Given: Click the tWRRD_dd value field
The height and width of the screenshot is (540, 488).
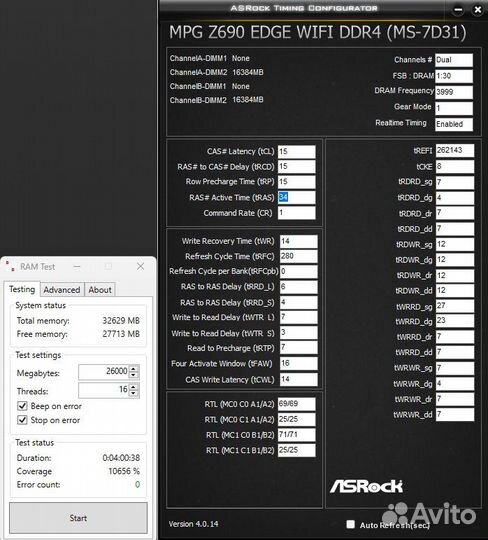Looking at the screenshot, I should (x=455, y=352).
